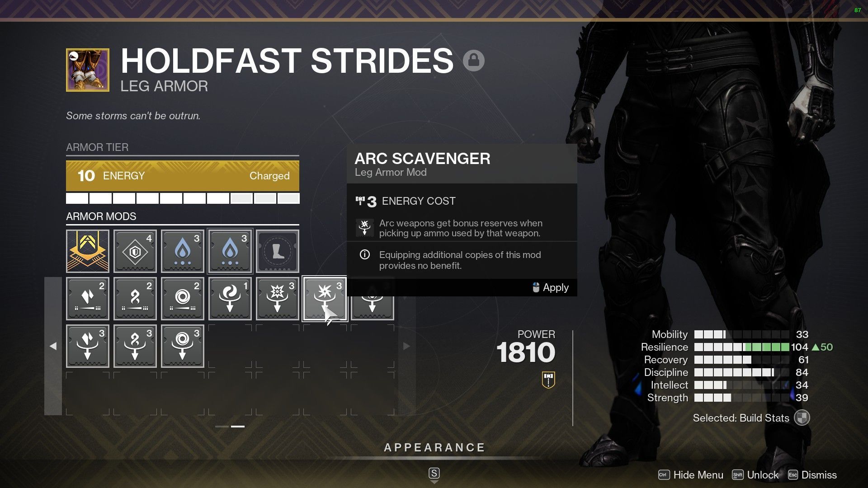Scroll right in armor mods panel
The width and height of the screenshot is (868, 488).
(406, 344)
